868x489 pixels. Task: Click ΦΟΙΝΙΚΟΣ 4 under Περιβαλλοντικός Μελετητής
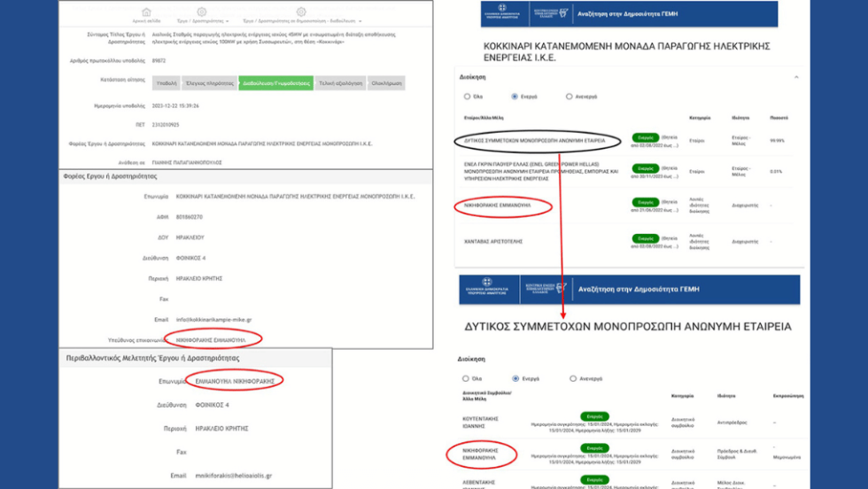(x=212, y=406)
